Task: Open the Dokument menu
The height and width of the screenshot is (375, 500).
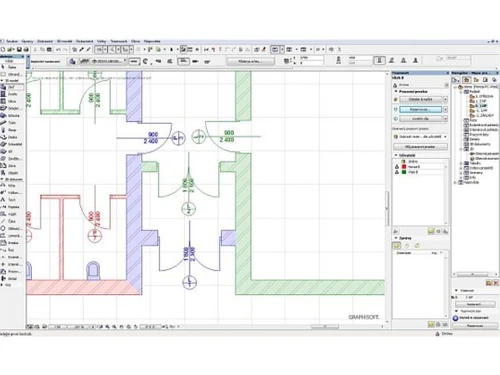Action: coord(85,41)
